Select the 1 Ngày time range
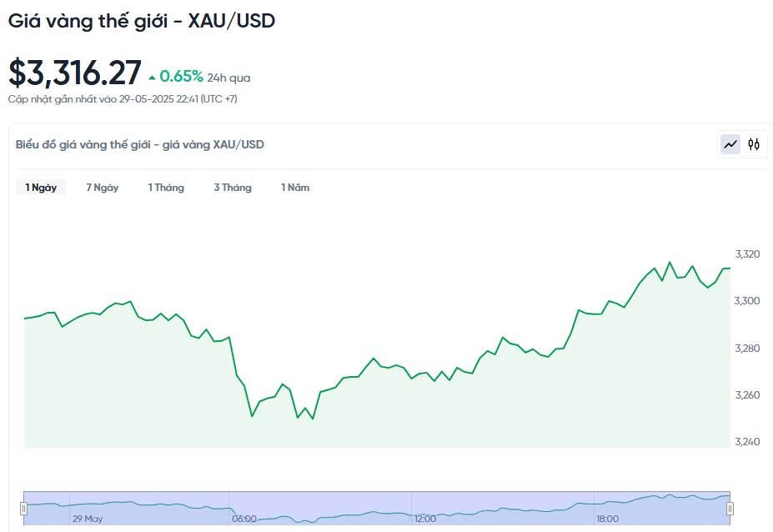Screen dimensions: 773x532 coord(41,188)
